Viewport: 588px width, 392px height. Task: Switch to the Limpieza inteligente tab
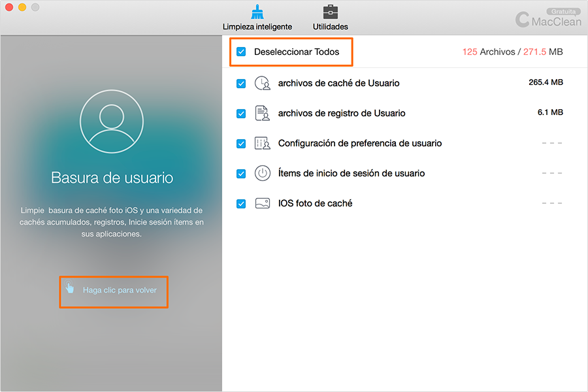(257, 27)
